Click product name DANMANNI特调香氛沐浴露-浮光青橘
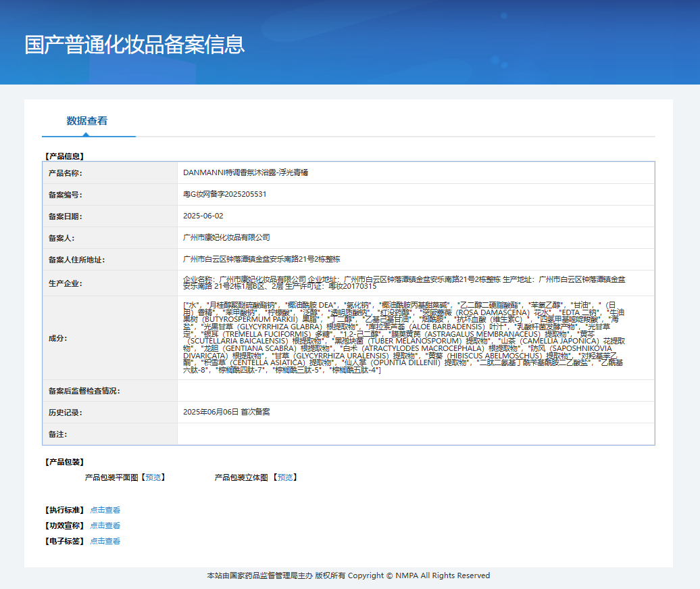Viewport: 700px width, 589px height. 245,172
